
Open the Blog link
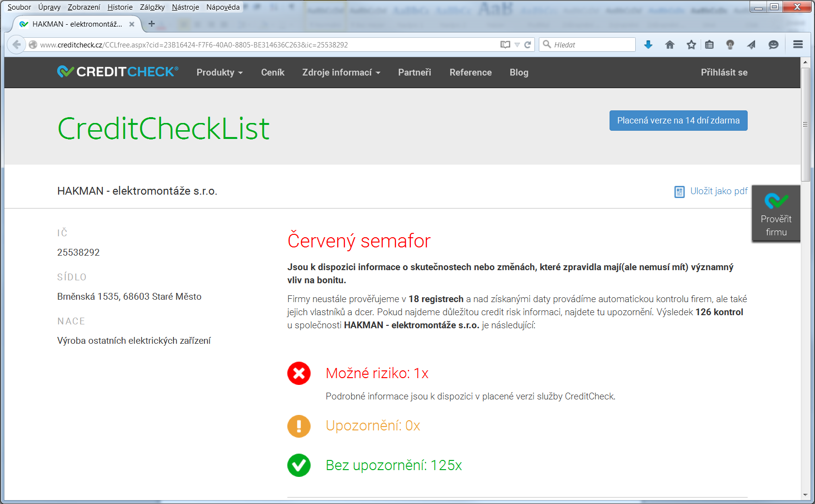pos(519,72)
